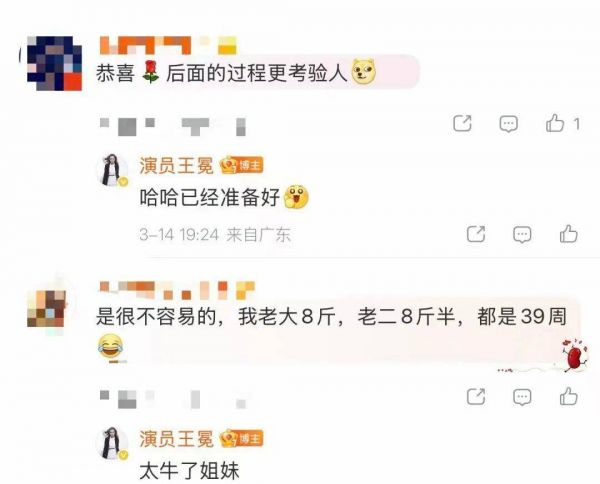The width and height of the screenshot is (600, 484).
Task: Share the 哈哈已经准备好 reply
Action: pos(476,234)
